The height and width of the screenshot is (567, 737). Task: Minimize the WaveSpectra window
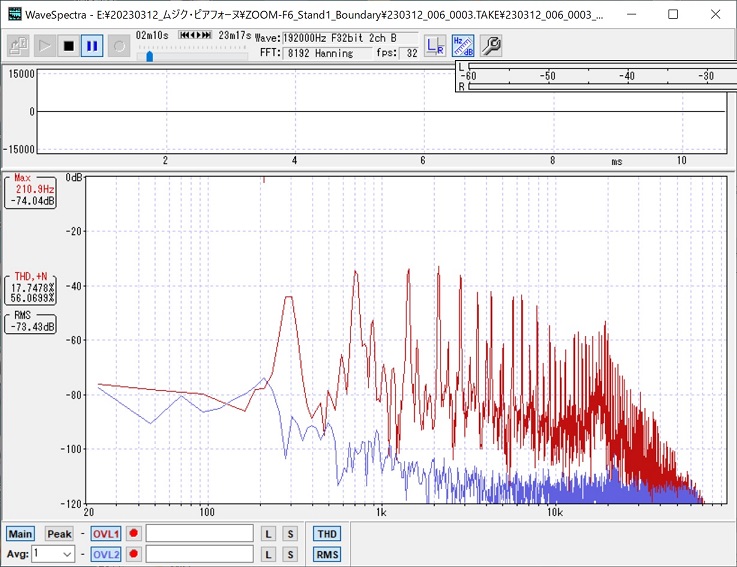tap(631, 14)
